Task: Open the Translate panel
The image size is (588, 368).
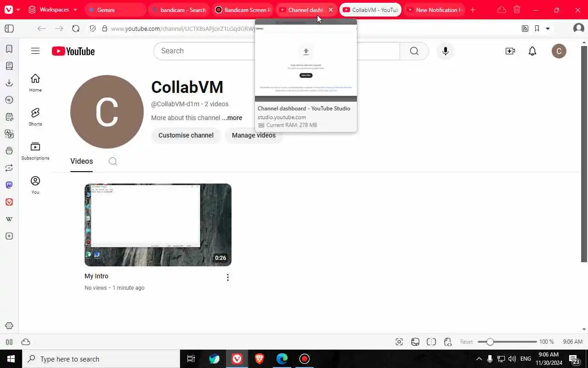Action: [9, 134]
